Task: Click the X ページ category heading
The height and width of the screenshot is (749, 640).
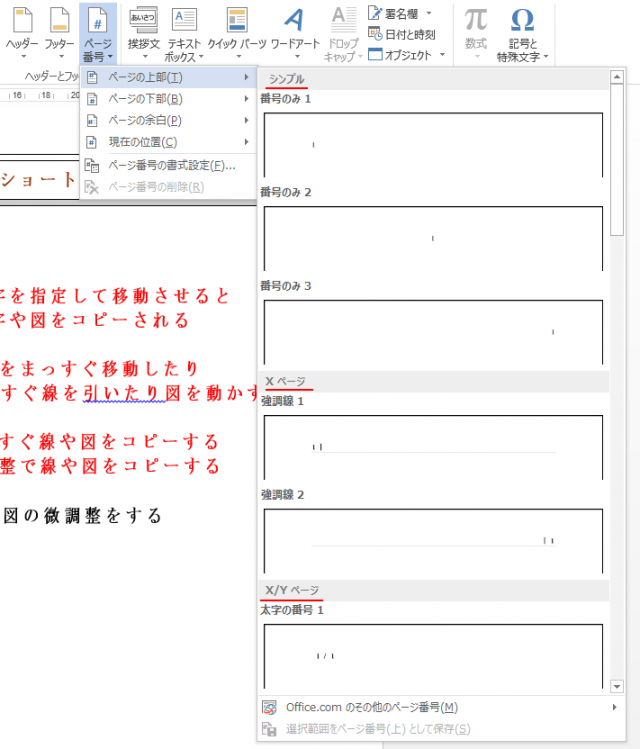Action: [285, 381]
